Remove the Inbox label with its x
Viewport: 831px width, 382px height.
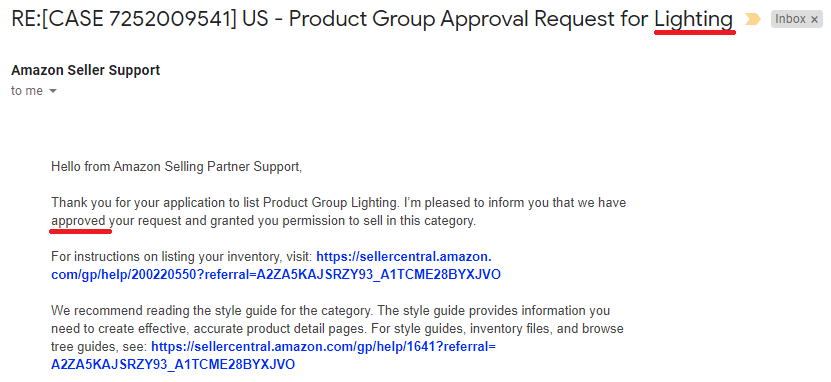click(x=814, y=20)
